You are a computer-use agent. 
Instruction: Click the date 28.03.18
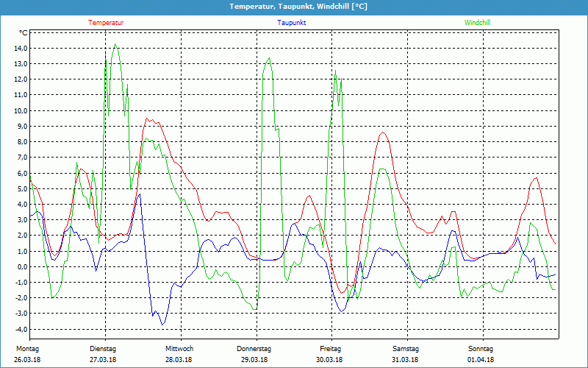click(x=179, y=360)
